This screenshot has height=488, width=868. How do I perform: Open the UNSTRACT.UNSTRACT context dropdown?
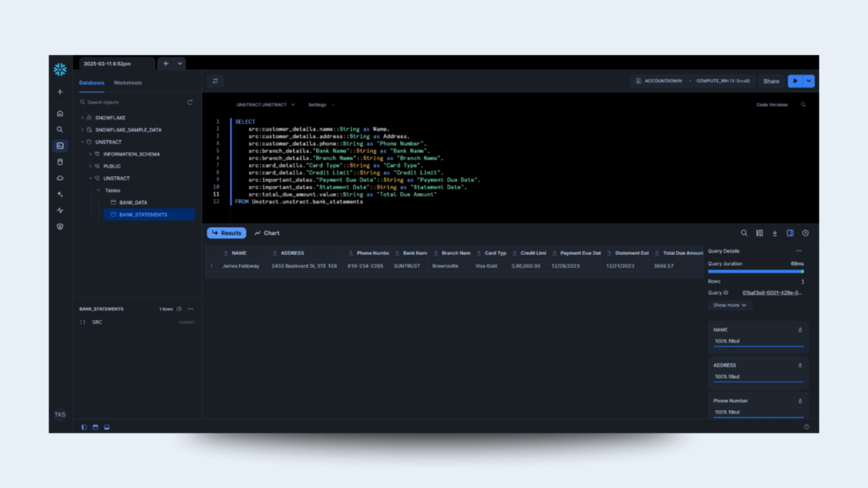tap(265, 105)
